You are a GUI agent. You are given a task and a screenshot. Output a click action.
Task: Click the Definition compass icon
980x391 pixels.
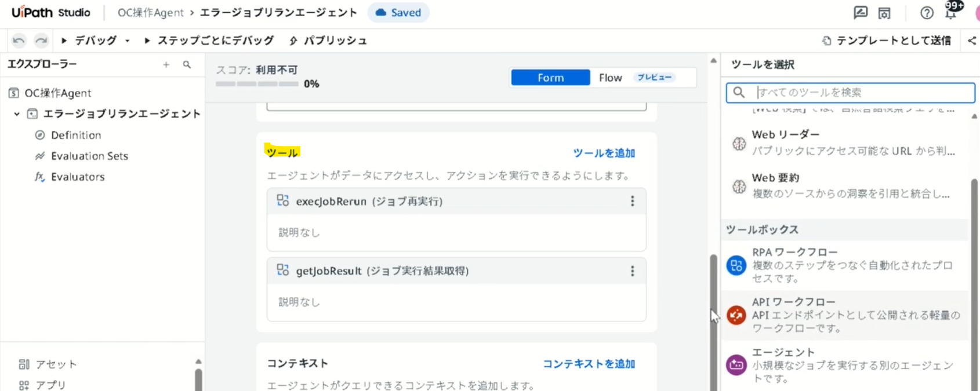tap(40, 135)
